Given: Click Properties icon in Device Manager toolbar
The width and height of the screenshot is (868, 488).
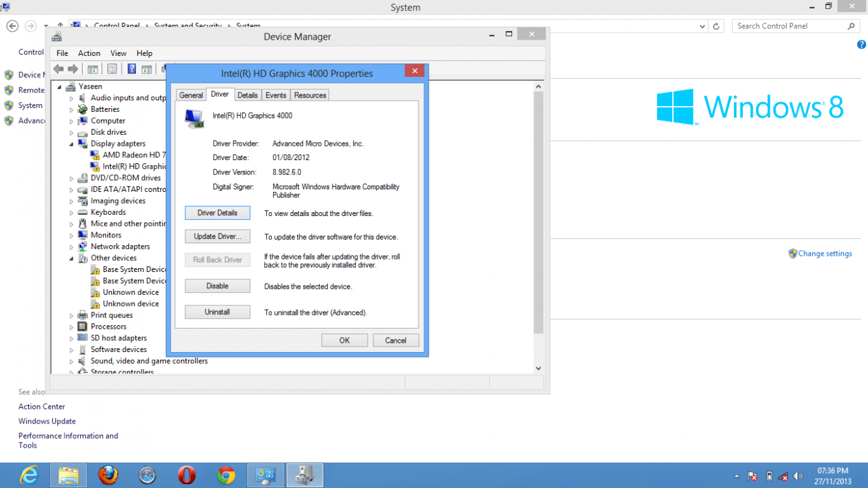Looking at the screenshot, I should coord(113,69).
